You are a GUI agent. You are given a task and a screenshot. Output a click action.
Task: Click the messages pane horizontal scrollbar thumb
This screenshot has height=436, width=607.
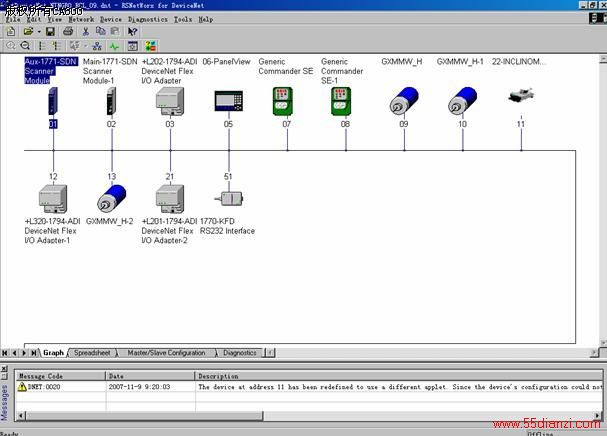point(145,416)
